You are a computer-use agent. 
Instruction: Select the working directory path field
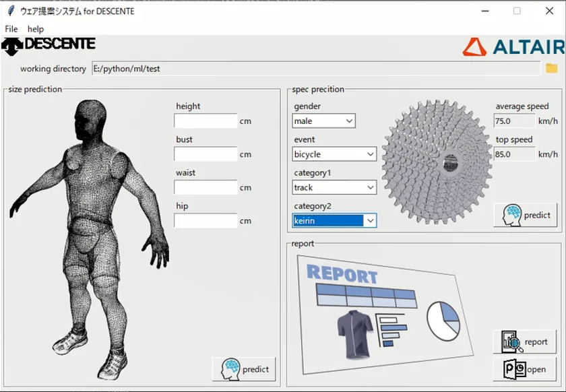point(315,68)
